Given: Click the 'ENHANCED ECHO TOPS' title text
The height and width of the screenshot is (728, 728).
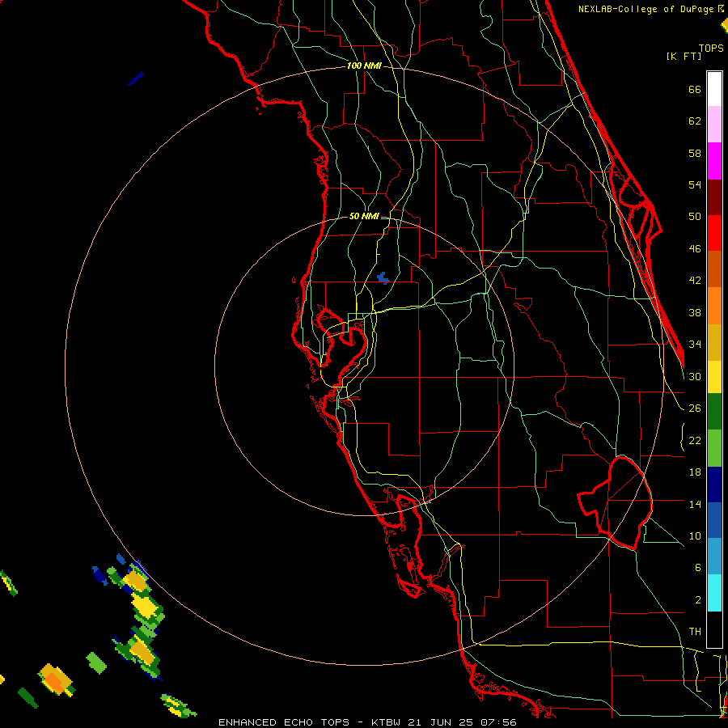Looking at the screenshot, I should pos(284,722).
